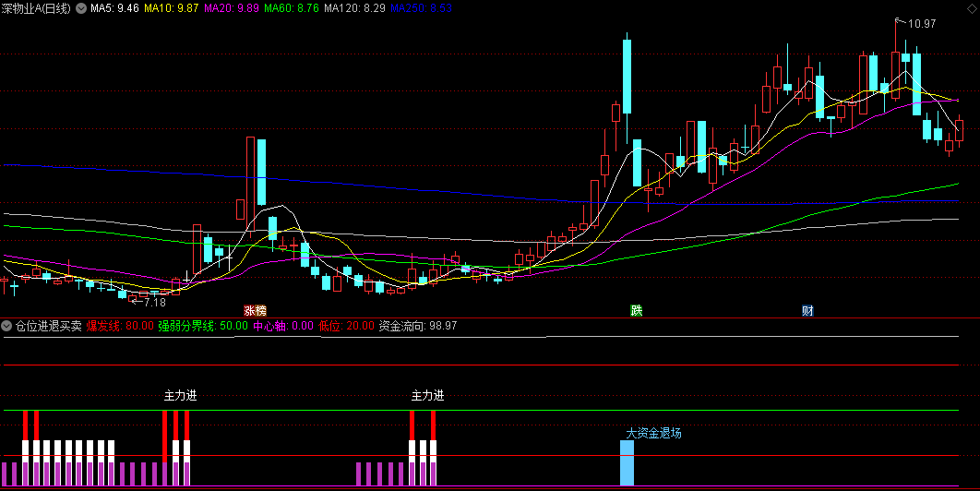Click the 强弱分界线: 50.00 label
Viewport: 980px width, 491px height.
click(x=203, y=326)
